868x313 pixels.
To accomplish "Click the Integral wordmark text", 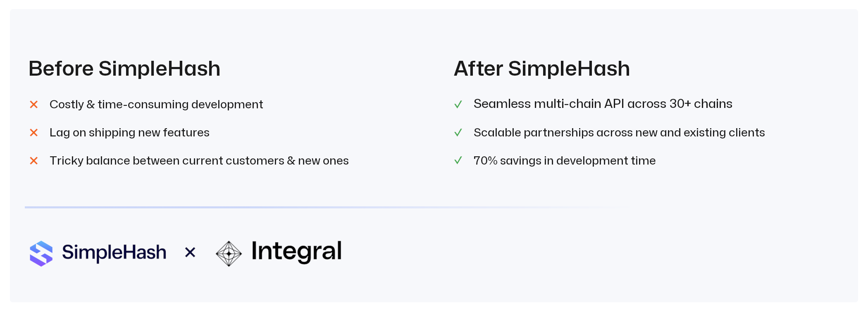I will 296,251.
